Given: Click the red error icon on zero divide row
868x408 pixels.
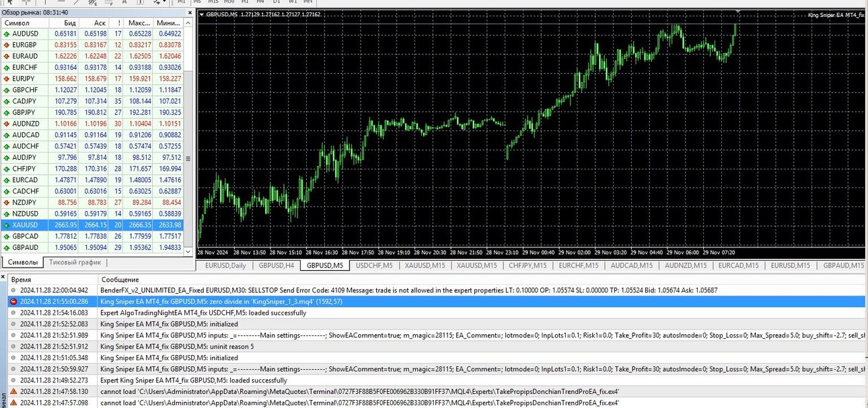Looking at the screenshot, I should pyautogui.click(x=13, y=302).
